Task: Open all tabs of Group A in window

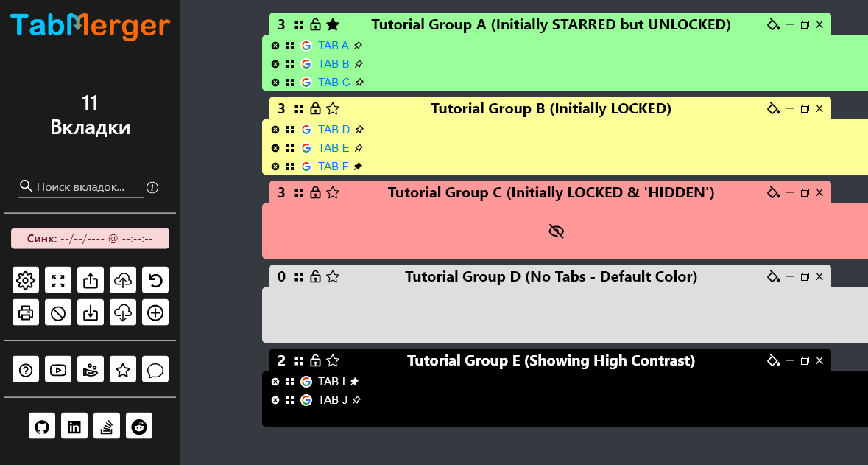Action: (805, 24)
